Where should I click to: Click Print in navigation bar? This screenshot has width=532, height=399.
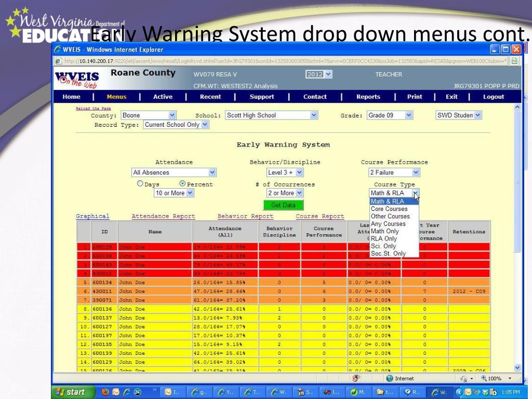click(x=415, y=97)
